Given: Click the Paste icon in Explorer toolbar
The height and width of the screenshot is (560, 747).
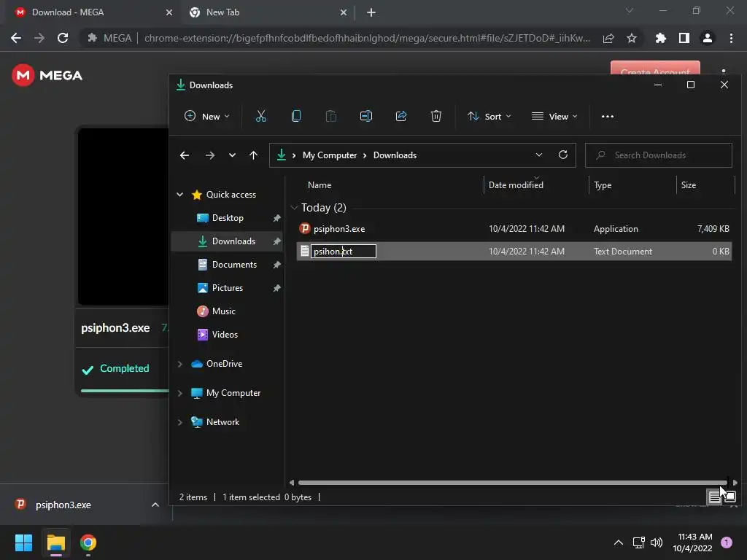Looking at the screenshot, I should tap(331, 116).
